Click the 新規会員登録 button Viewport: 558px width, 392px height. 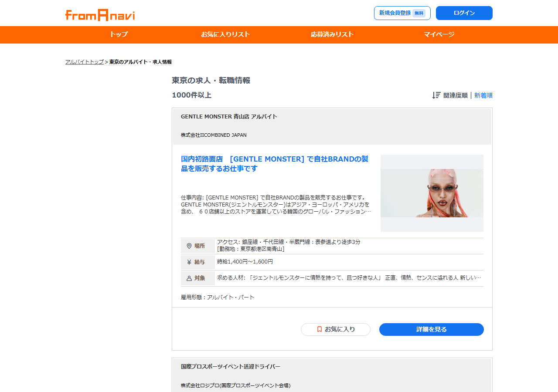coord(402,13)
